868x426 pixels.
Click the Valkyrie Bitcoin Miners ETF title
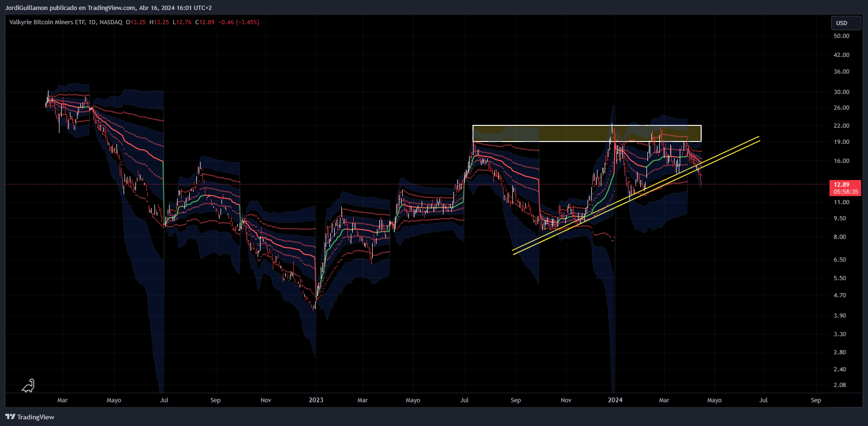point(47,22)
